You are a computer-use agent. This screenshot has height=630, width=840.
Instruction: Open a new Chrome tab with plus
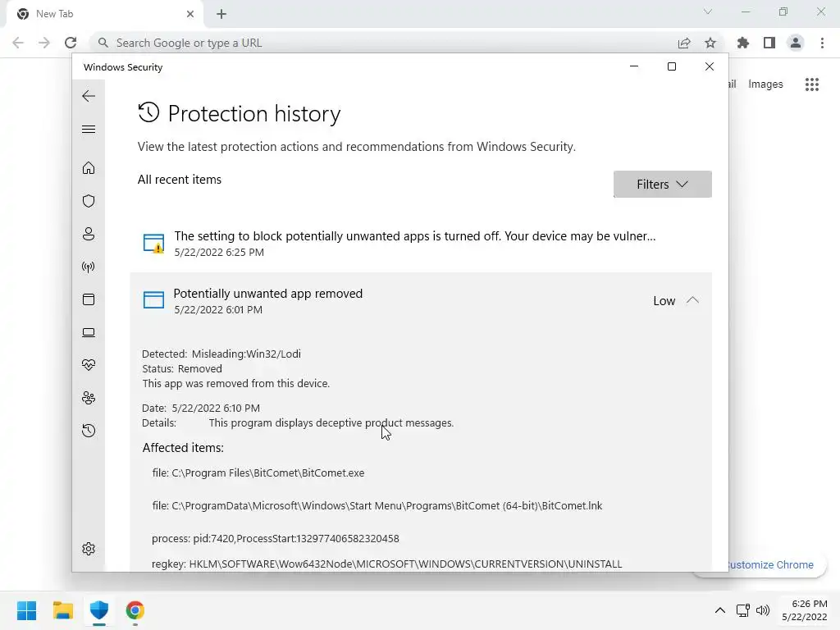click(x=221, y=14)
